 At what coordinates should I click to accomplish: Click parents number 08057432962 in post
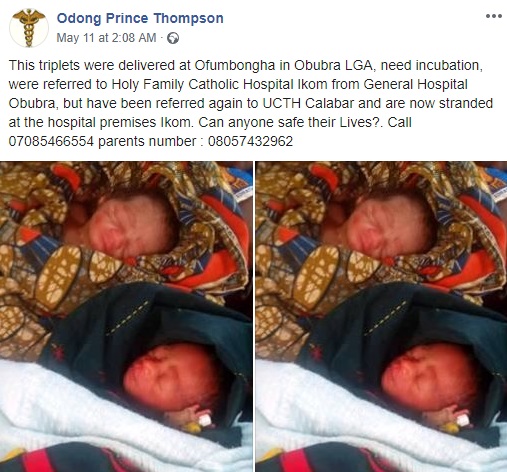250,141
